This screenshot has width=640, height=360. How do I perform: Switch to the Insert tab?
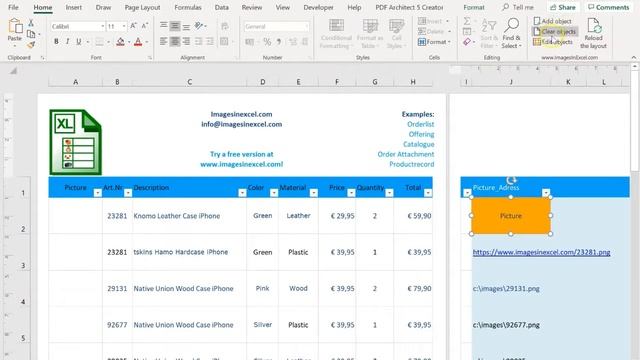click(x=74, y=7)
